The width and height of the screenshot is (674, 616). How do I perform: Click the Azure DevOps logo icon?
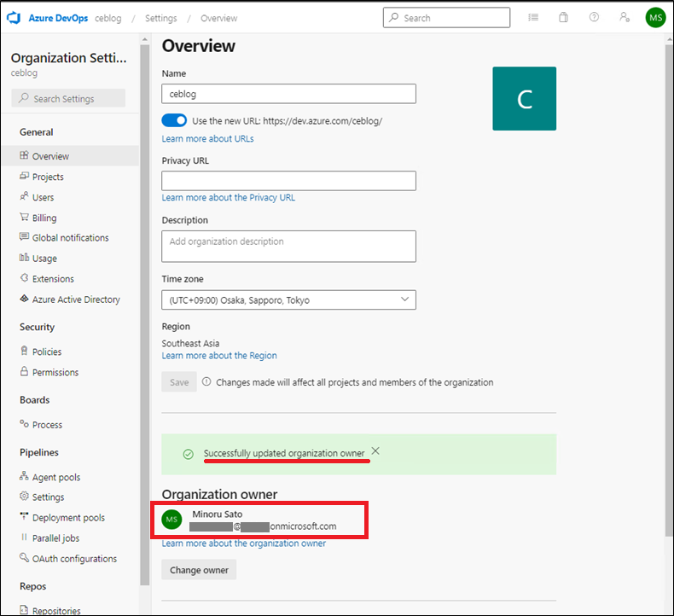pyautogui.click(x=14, y=18)
